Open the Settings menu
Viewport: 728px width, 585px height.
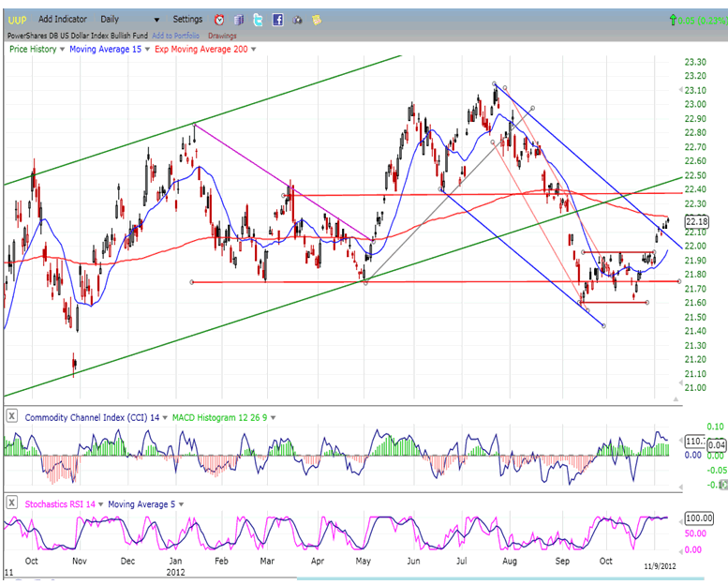186,19
